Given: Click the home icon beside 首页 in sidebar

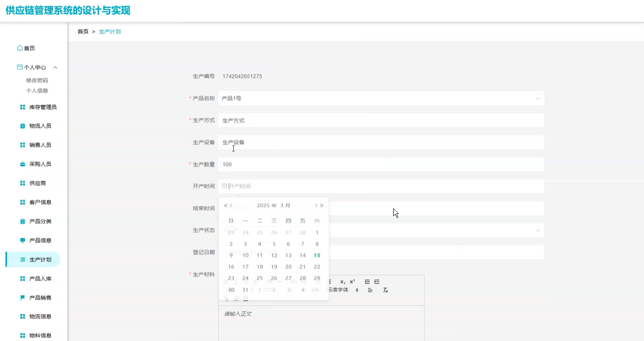Looking at the screenshot, I should tap(20, 48).
